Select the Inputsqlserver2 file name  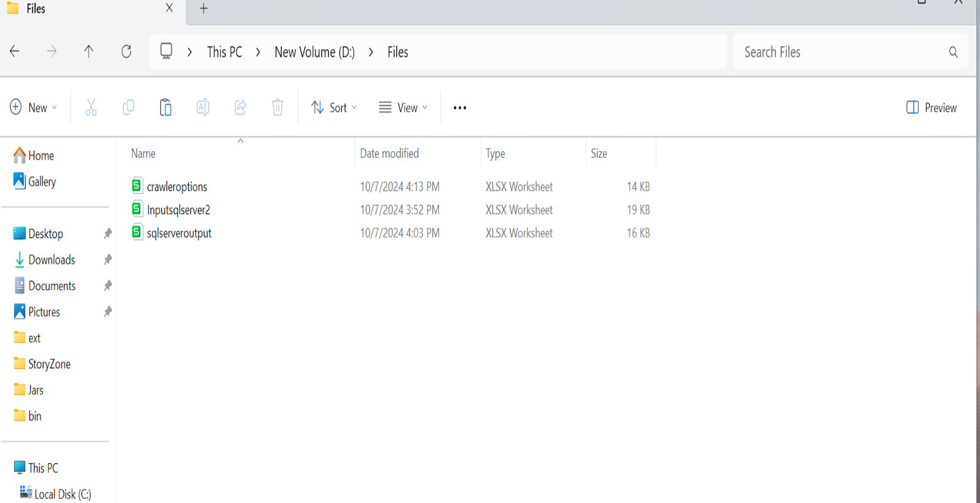(x=178, y=210)
